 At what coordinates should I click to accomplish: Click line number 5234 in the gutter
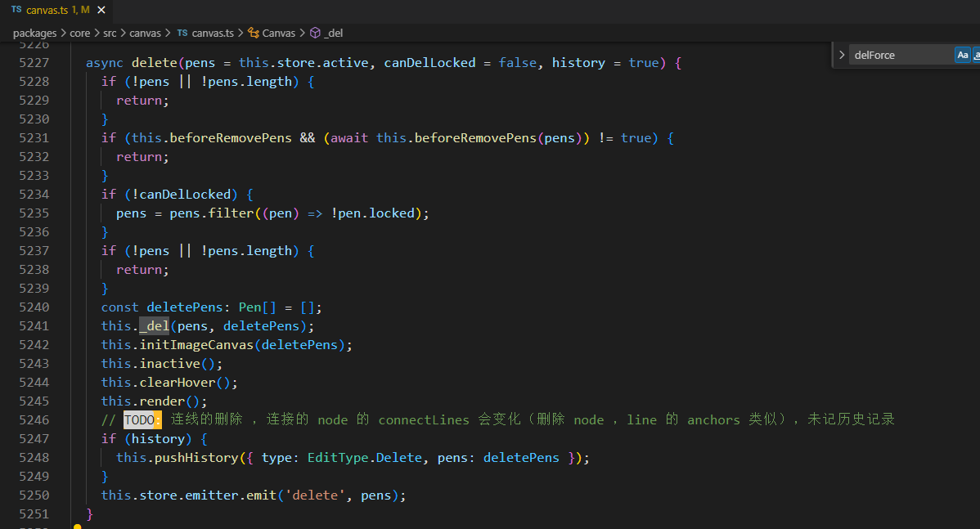coord(34,195)
